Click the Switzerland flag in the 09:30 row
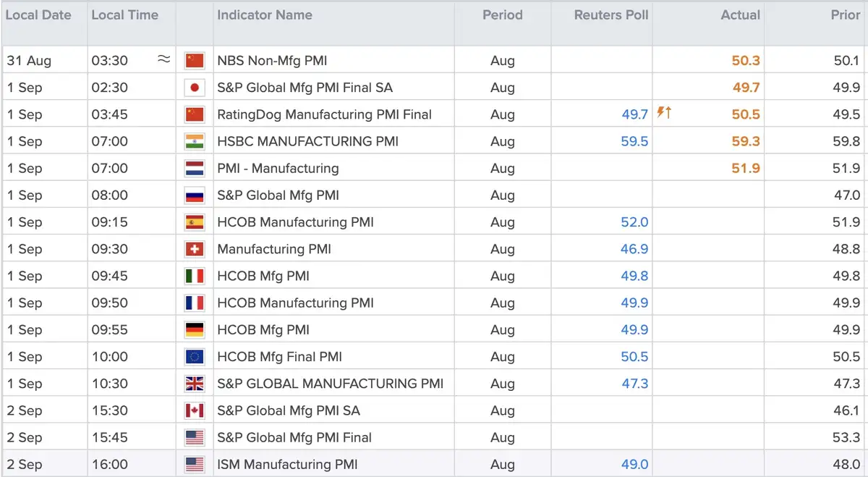The image size is (868, 477). point(195,249)
